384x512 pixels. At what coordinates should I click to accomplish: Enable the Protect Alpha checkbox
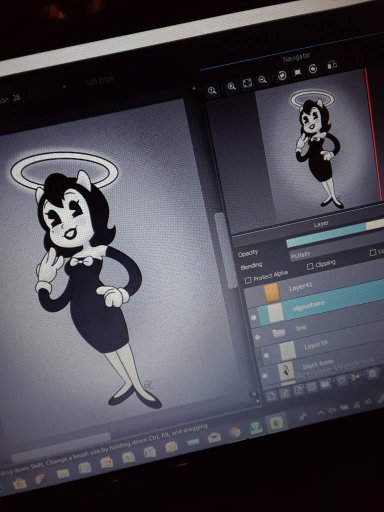point(248,280)
